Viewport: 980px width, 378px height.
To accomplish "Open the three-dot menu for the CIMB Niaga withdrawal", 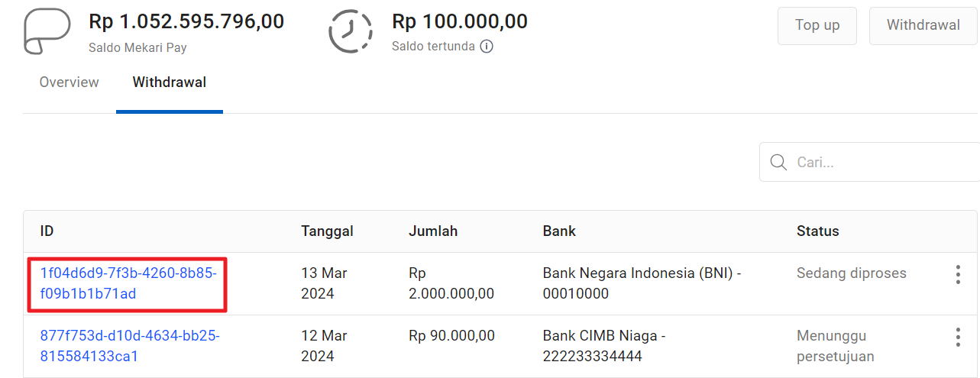I will 957,337.
